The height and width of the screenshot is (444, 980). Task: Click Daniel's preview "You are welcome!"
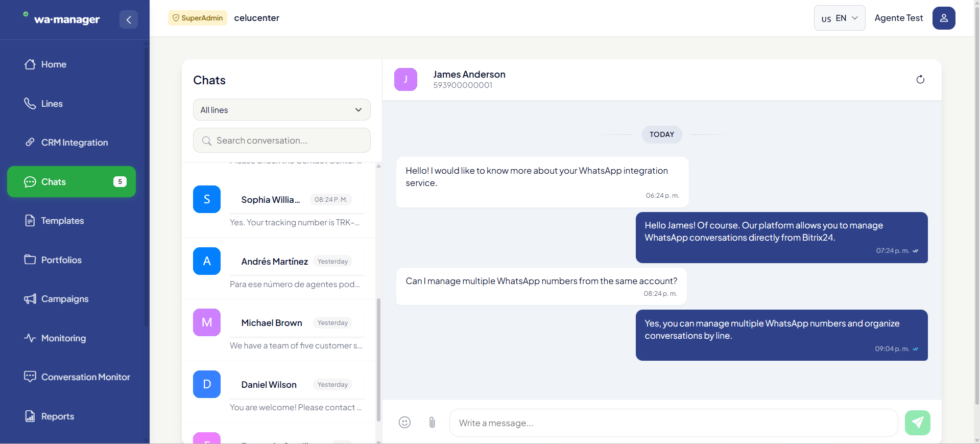(296, 408)
